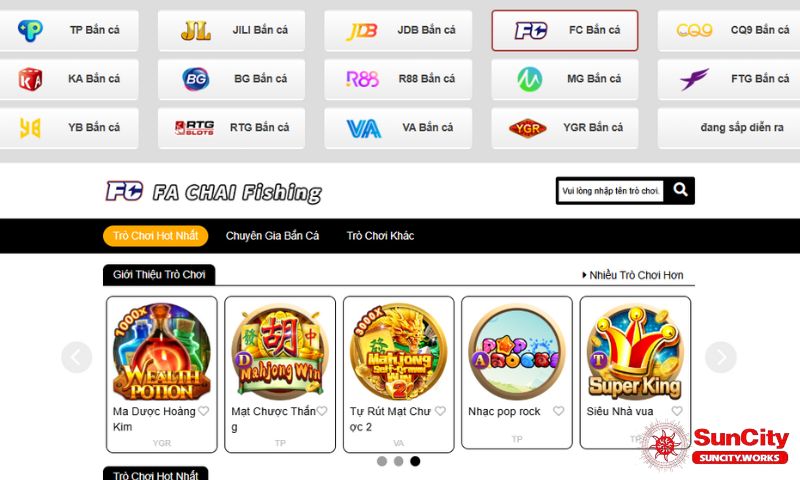
Task: Click the search magnifier icon
Action: (680, 190)
